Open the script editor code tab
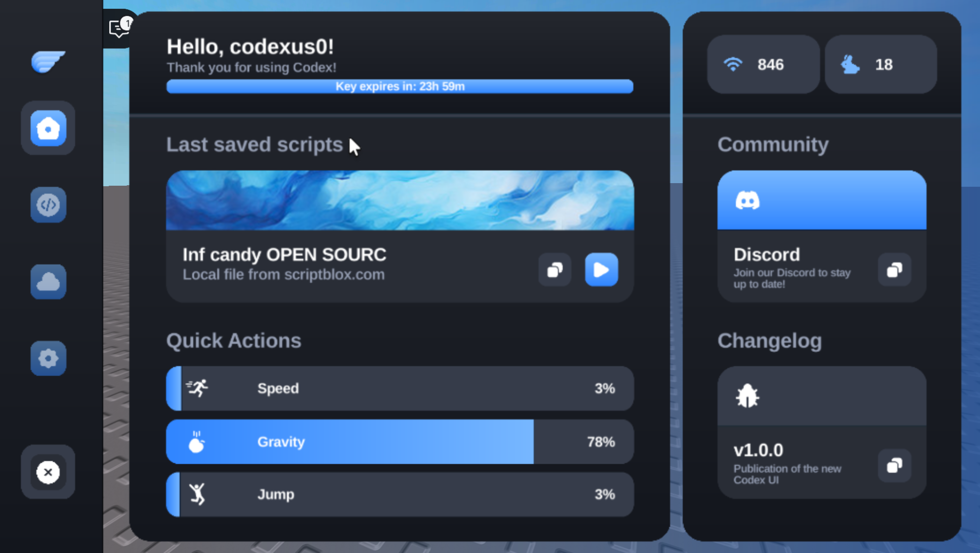 click(48, 205)
